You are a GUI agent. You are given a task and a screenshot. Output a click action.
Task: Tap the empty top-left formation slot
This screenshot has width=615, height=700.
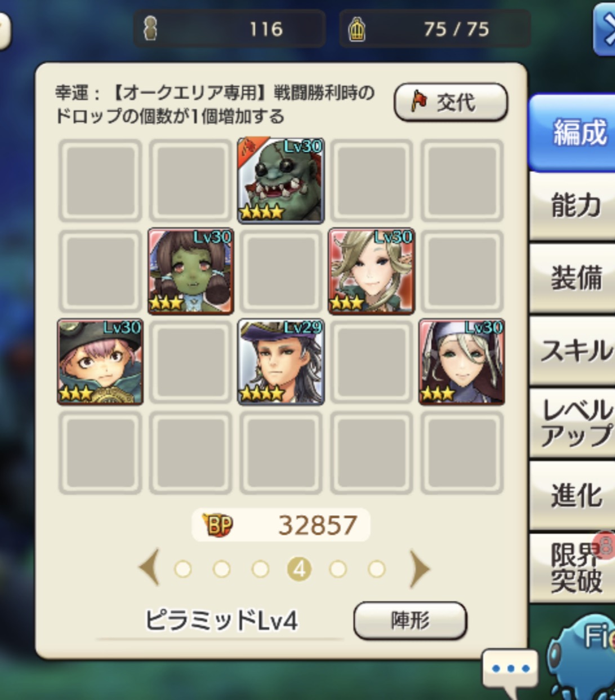pyautogui.click(x=100, y=180)
